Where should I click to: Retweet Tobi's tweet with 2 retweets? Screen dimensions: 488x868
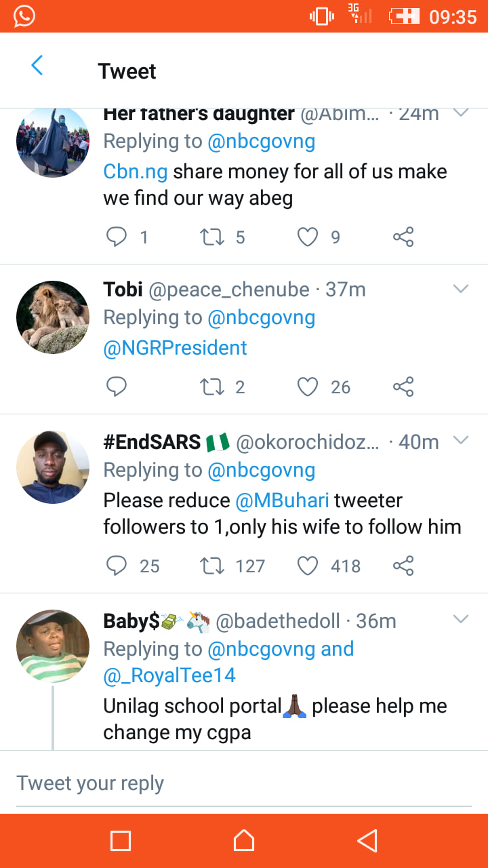pyautogui.click(x=213, y=387)
